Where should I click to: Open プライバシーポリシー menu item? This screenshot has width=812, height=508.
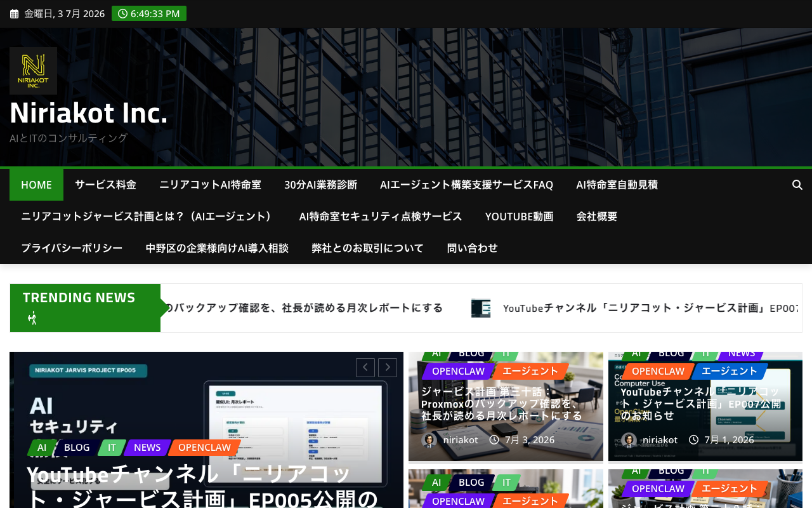(x=72, y=248)
